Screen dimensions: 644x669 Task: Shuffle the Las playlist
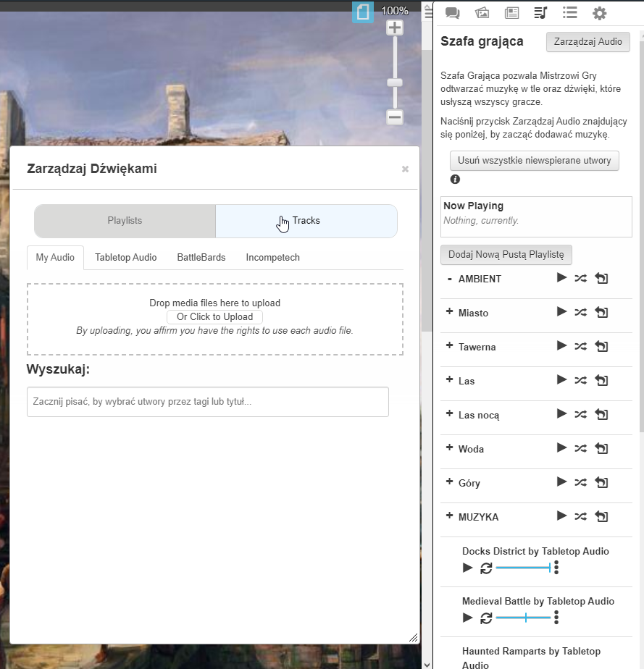click(580, 380)
